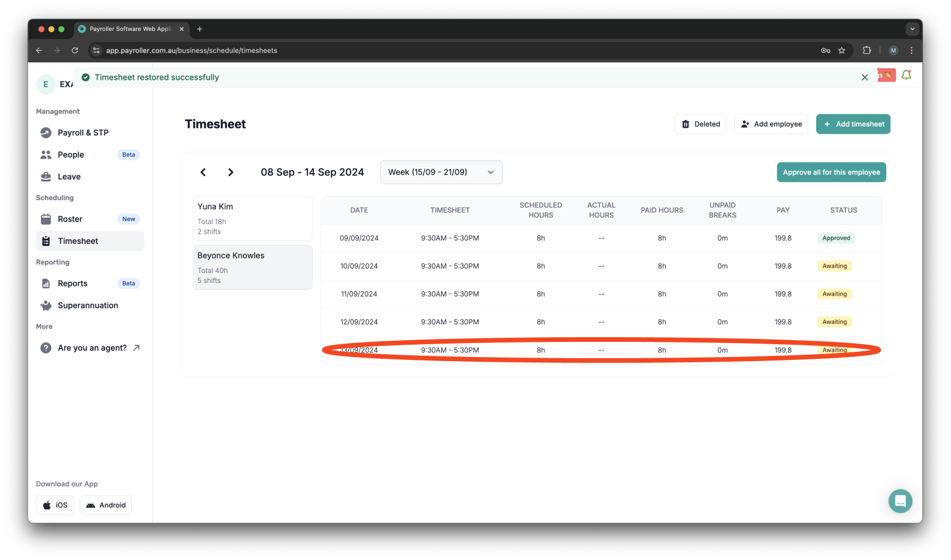Open the password key icon in address bar

tap(826, 51)
